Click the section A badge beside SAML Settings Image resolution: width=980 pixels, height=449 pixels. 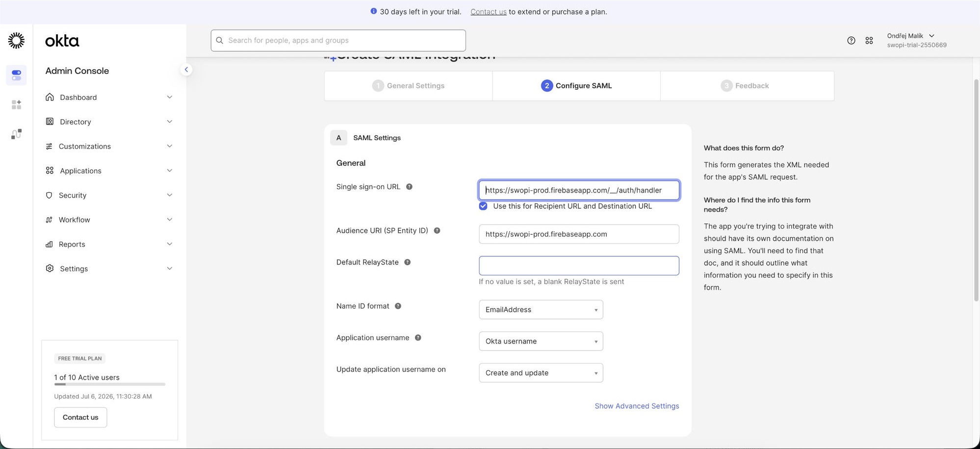click(338, 138)
